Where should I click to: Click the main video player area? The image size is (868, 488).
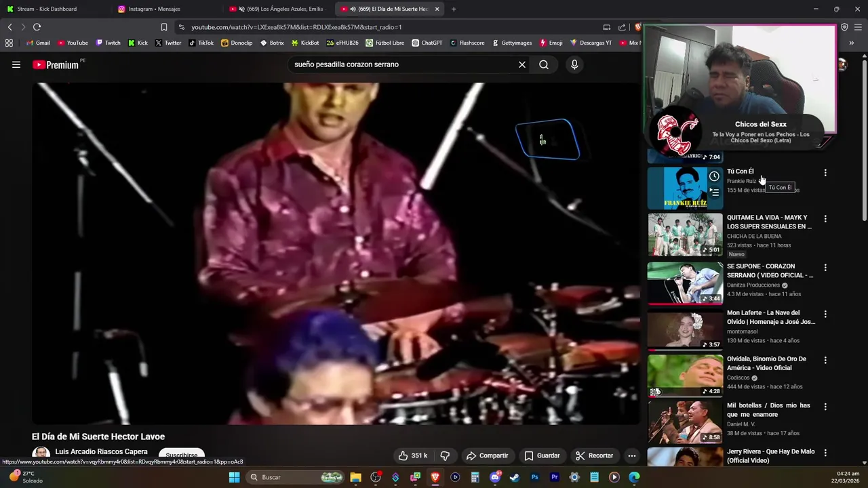[x=336, y=253]
